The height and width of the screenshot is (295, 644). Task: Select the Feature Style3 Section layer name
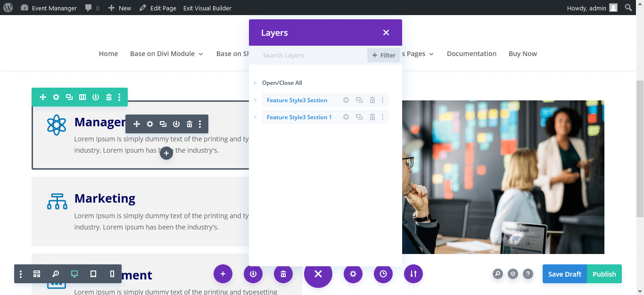coord(297,100)
